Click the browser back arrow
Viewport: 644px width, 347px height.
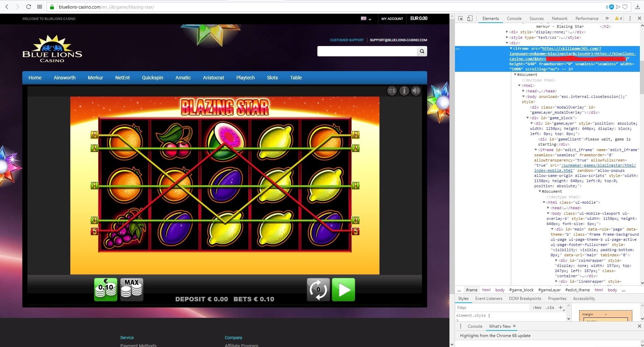[x=7, y=7]
